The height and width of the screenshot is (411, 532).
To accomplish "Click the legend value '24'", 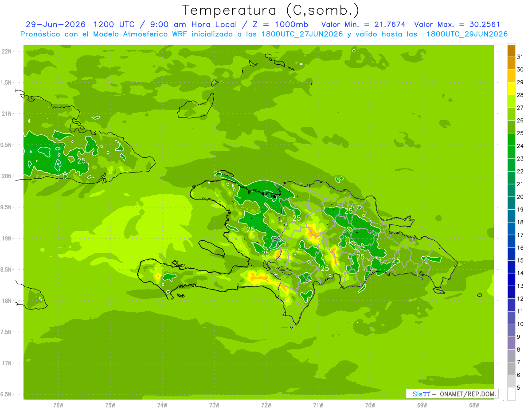I will (x=520, y=146).
